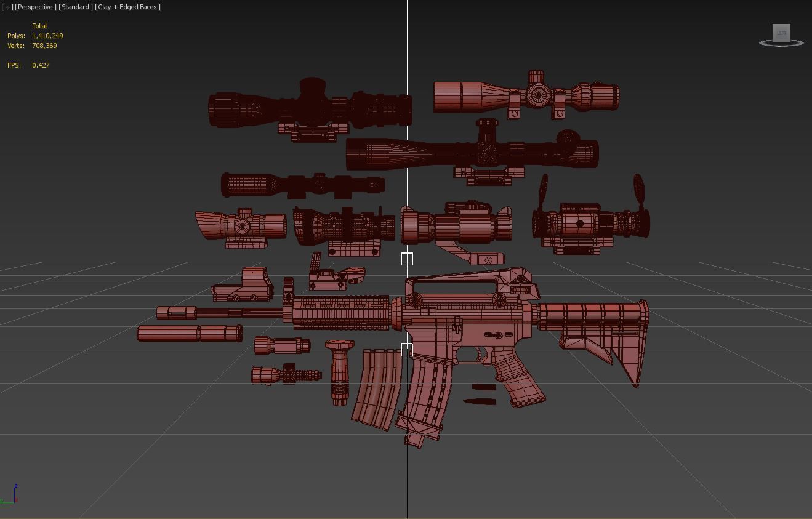Select the vertical foregrip model
Viewport: 812px width, 519px height.
[x=339, y=372]
